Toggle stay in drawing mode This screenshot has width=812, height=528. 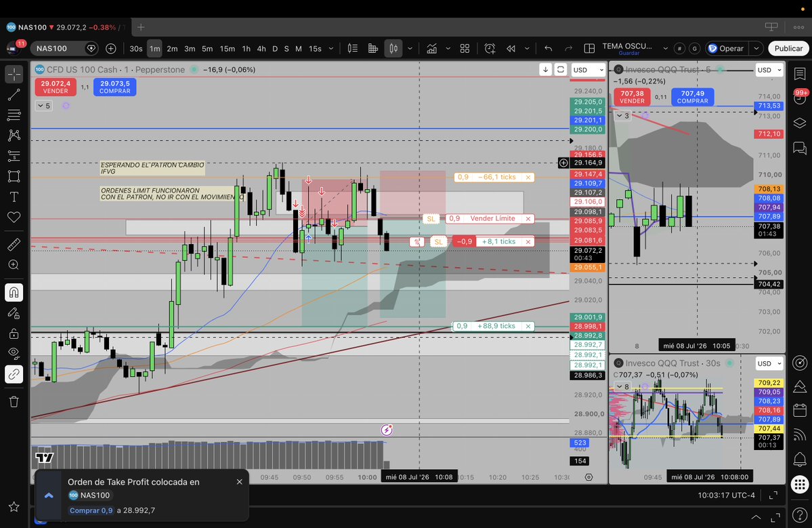click(14, 313)
